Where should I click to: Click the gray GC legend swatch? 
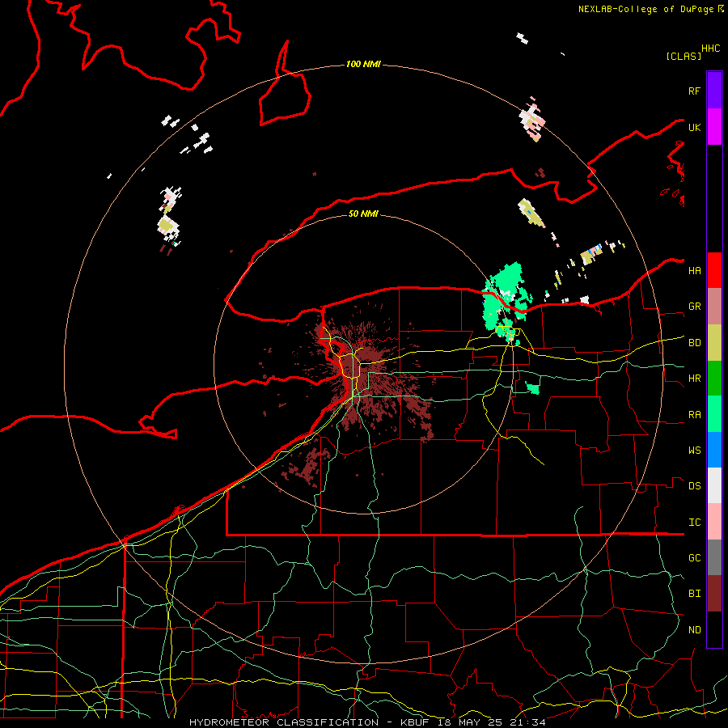[714, 557]
